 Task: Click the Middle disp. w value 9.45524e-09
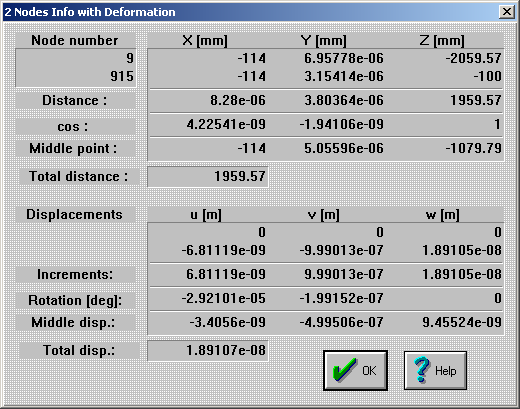[462, 322]
